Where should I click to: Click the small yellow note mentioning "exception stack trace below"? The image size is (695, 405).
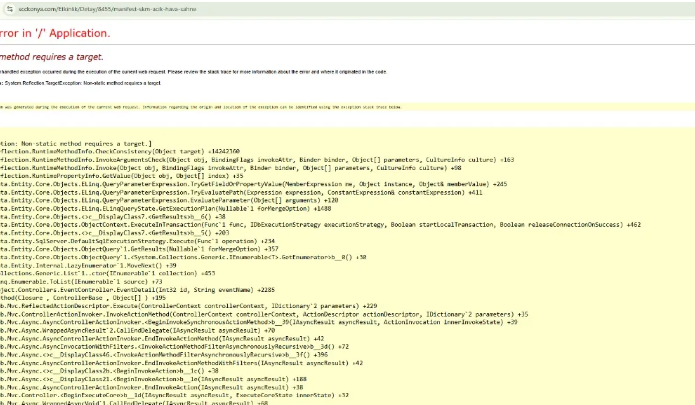[201, 107]
